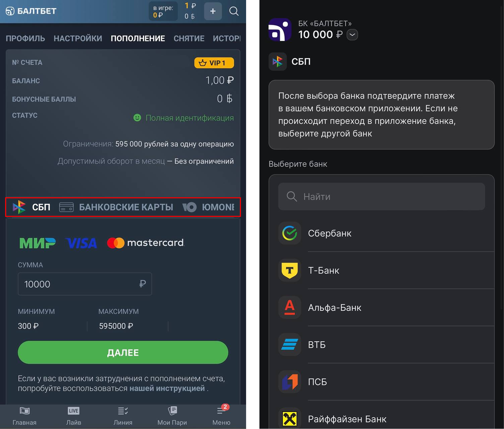This screenshot has height=429, width=504.
Task: Select Сбербанк from bank list
Action: [329, 233]
